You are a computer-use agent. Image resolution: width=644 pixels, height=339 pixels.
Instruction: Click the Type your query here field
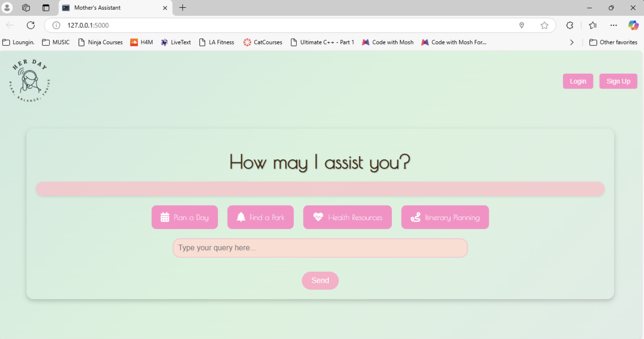tap(320, 248)
